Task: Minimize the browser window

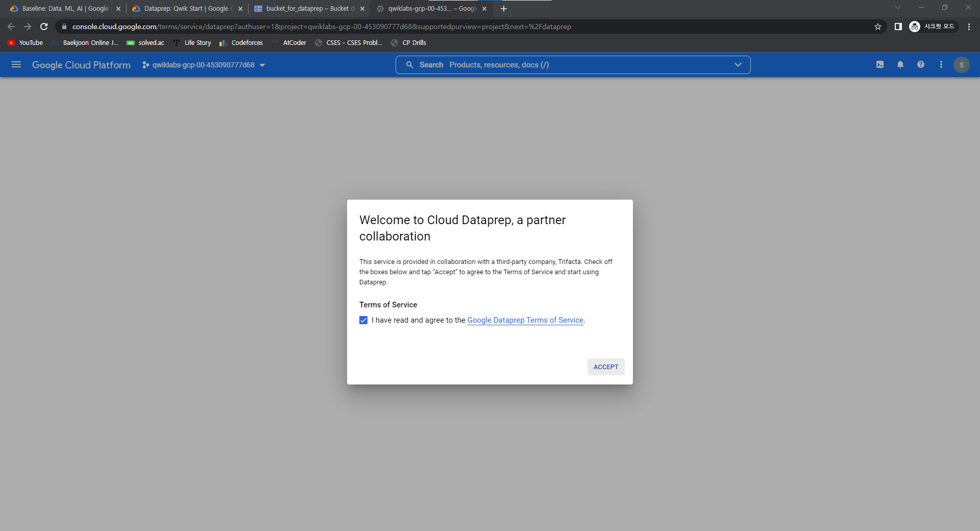Action: pos(921,7)
